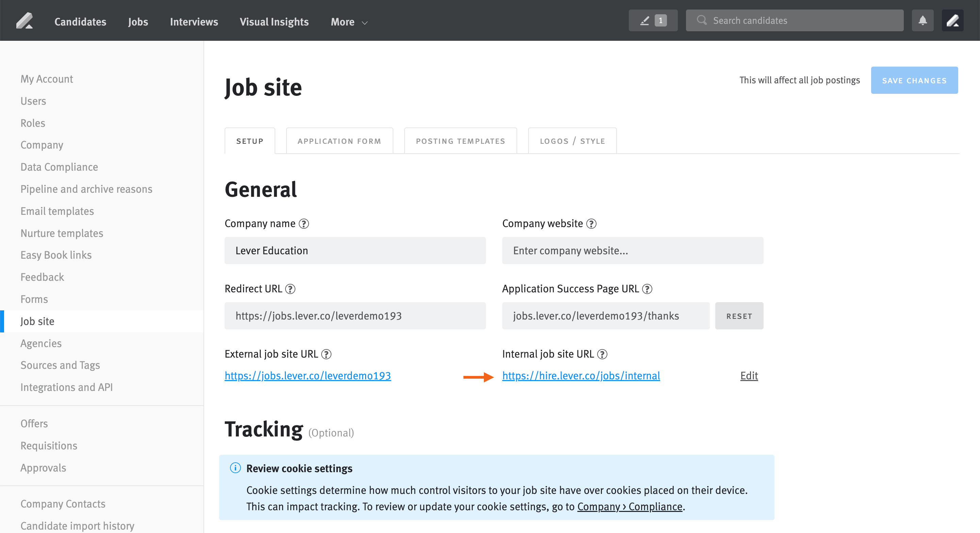Click the info icon in cookie settings banner
Screen dimensions: 980x533
pos(235,468)
